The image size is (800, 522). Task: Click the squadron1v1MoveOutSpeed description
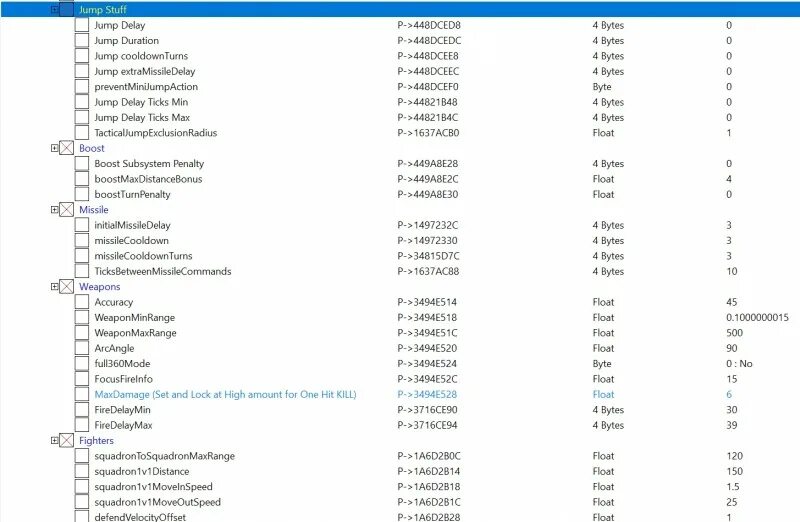158,502
